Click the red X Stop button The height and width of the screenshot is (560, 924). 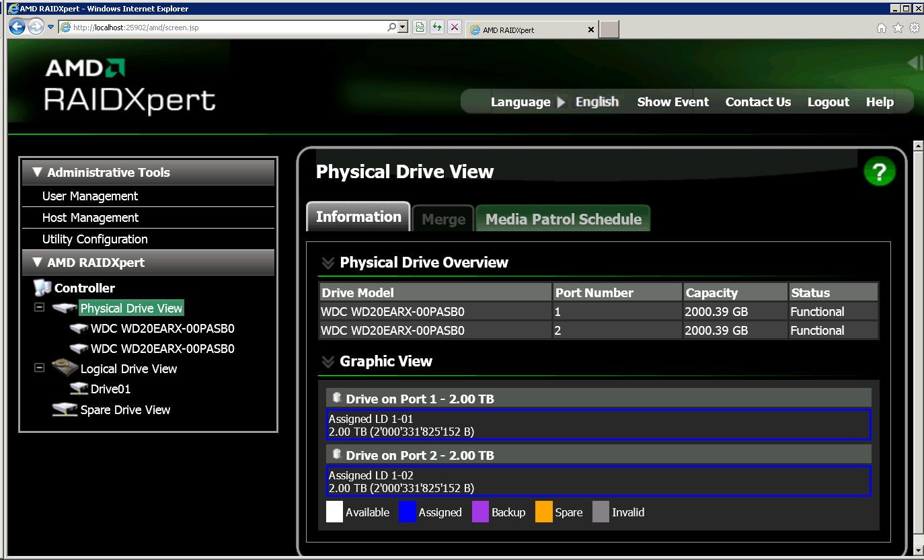[455, 28]
